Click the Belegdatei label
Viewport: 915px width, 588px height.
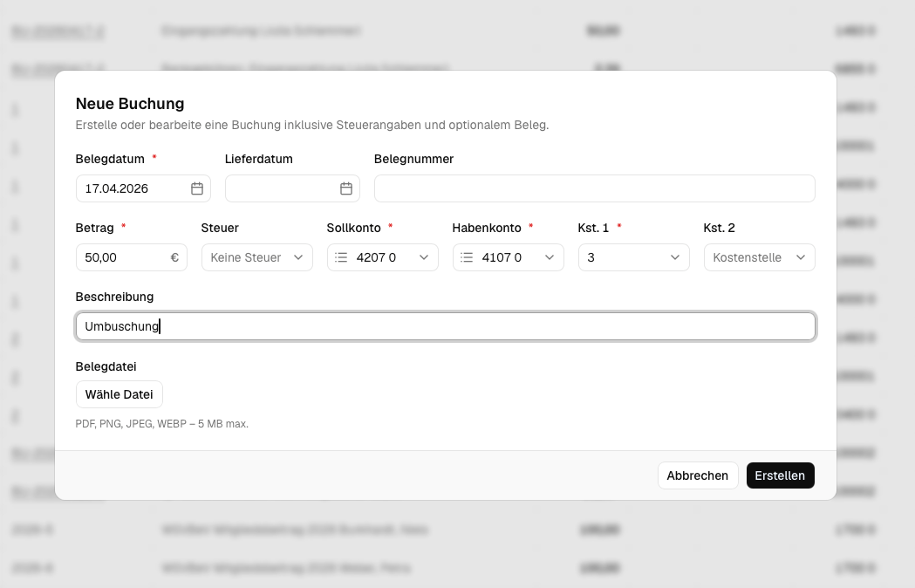tap(106, 366)
